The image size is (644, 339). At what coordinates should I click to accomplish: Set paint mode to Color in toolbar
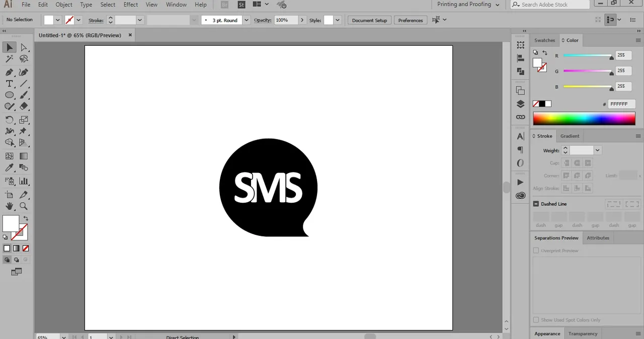point(7,248)
